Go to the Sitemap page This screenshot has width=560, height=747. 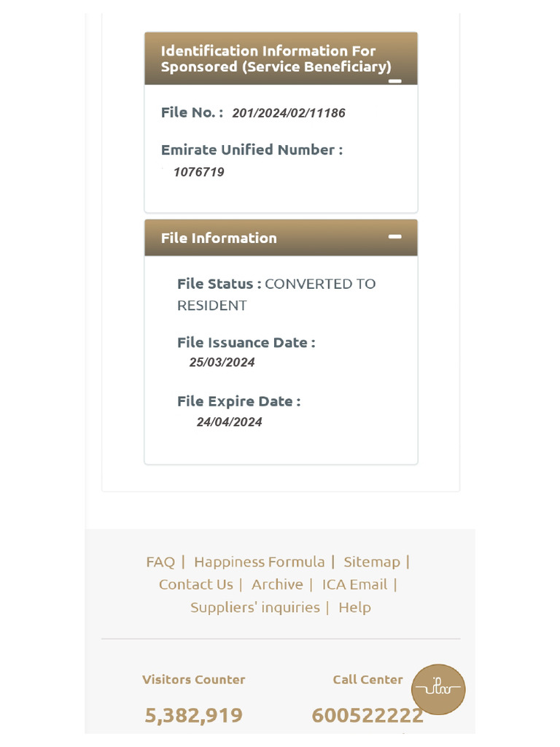point(372,562)
